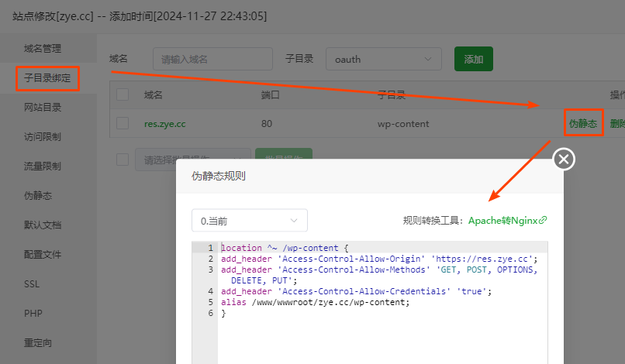625x364 pixels.
Task: Open the 0.当前 rule template dropdown
Action: click(249, 221)
